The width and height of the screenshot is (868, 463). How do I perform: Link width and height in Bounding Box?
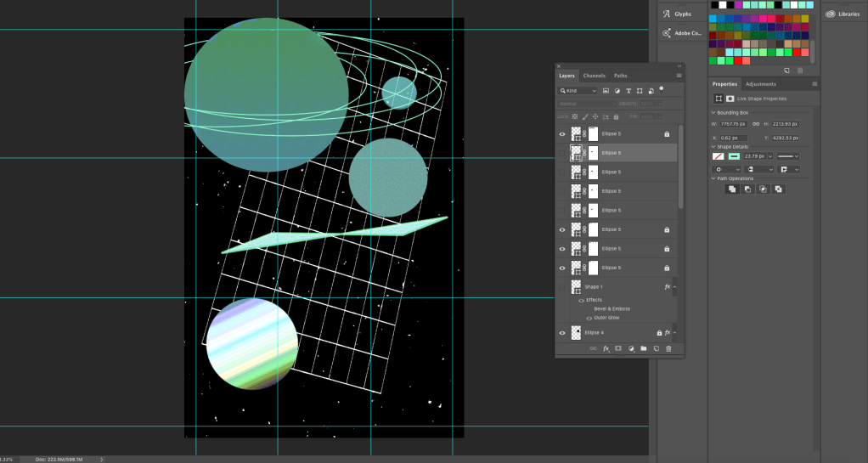(754, 124)
